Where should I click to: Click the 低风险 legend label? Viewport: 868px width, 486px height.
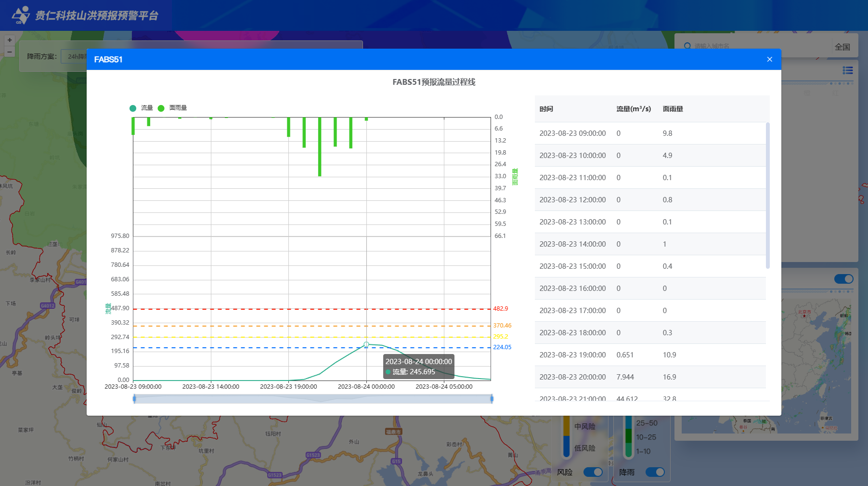click(584, 448)
